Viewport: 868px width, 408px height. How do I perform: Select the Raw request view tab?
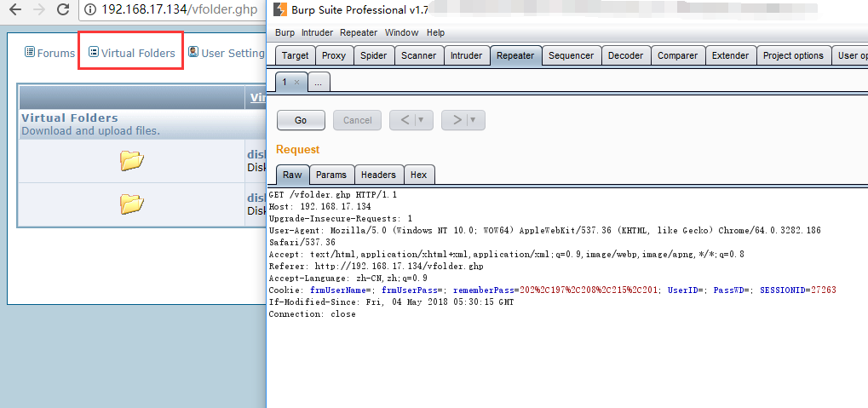tap(292, 175)
